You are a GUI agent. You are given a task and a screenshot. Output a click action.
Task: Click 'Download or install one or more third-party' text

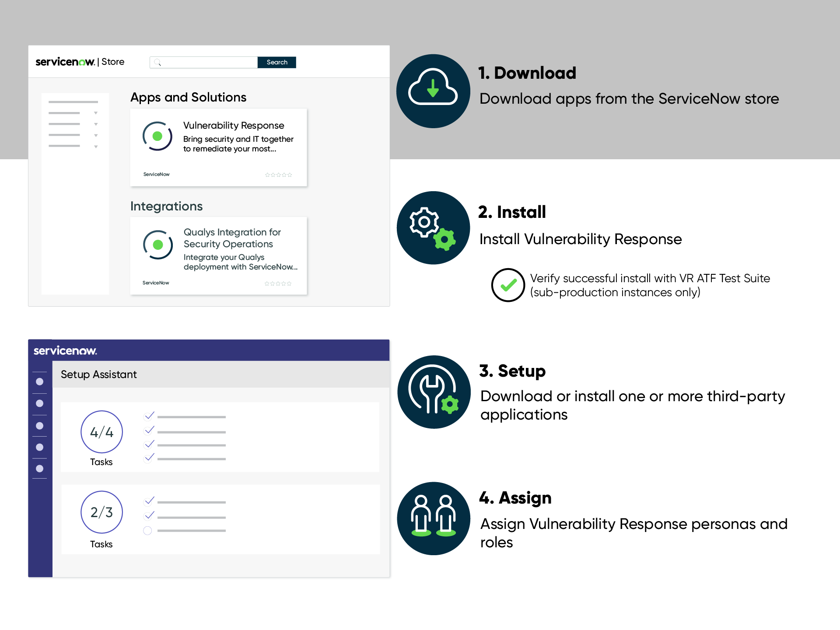(633, 396)
